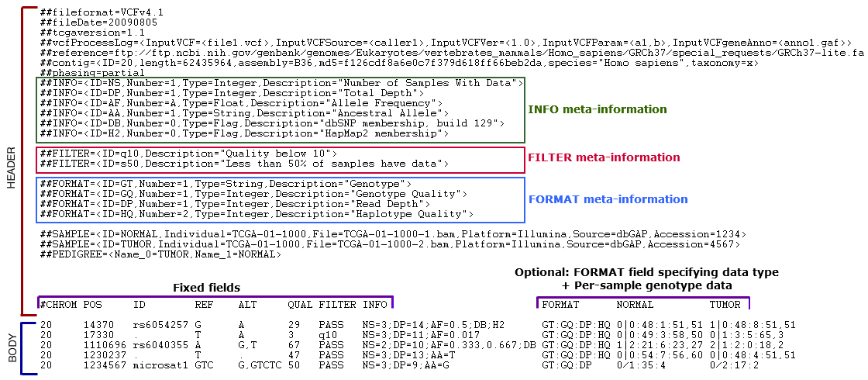Select the TUMOR sample column header
868x380 pixels.
click(725, 305)
